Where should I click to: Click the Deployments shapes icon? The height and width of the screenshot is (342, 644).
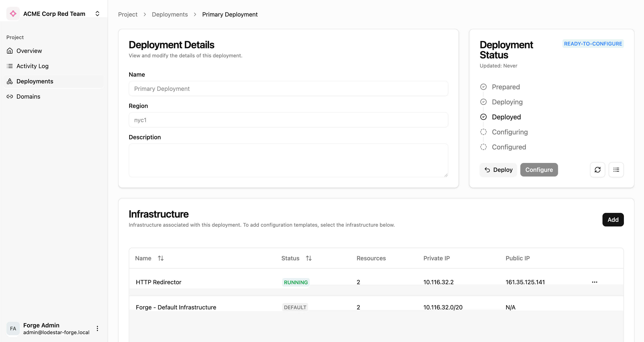pos(10,81)
